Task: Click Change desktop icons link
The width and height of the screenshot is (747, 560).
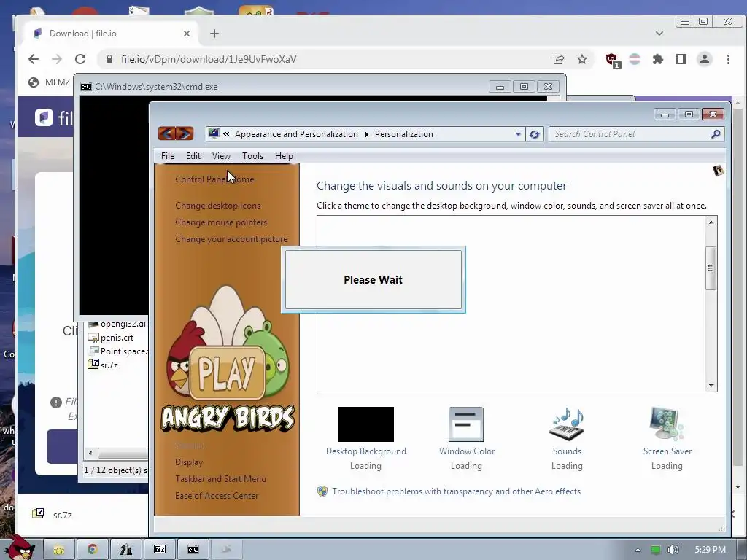Action: (217, 205)
